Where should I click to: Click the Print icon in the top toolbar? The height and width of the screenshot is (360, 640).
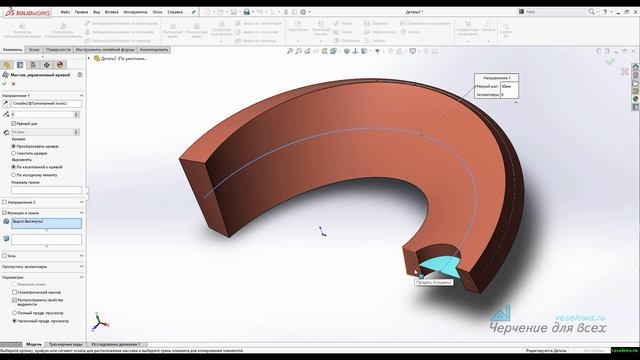click(247, 12)
